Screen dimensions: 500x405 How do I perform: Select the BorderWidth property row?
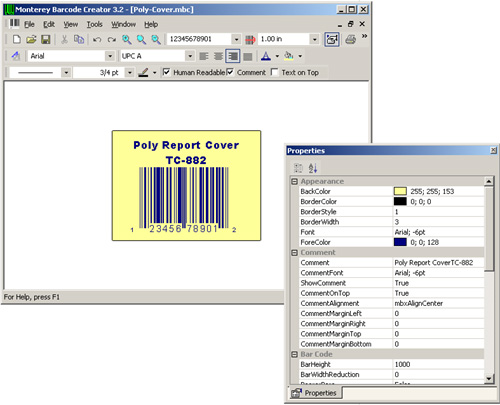pyautogui.click(x=392, y=222)
